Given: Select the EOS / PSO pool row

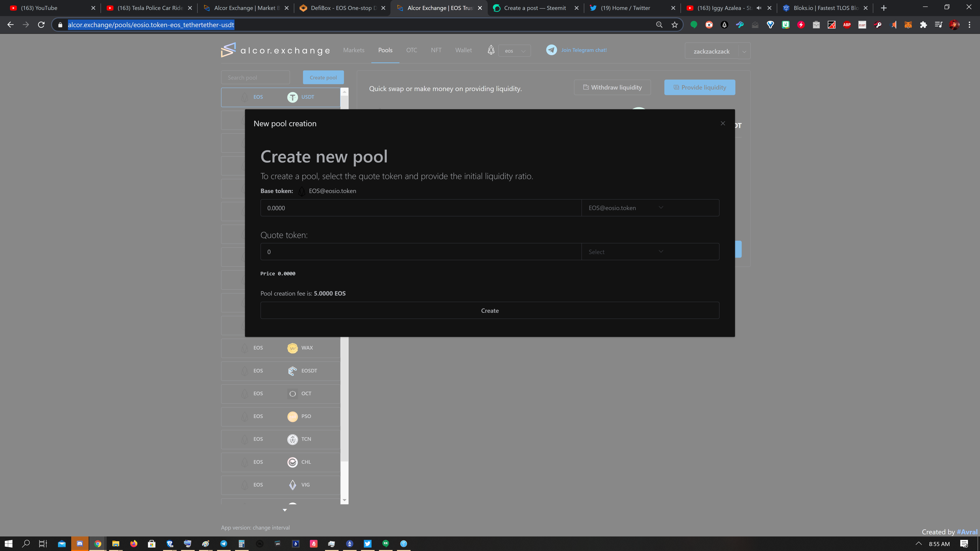Looking at the screenshot, I should 281,416.
